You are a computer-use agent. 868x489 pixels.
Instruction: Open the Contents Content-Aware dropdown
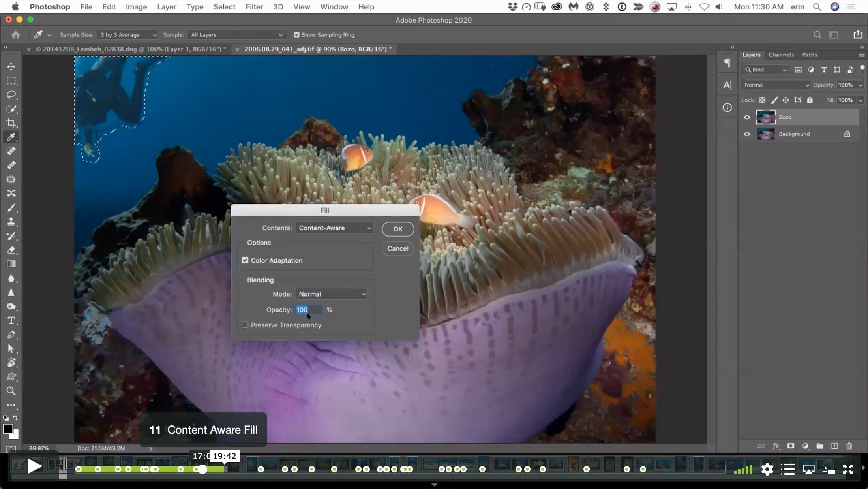(334, 228)
